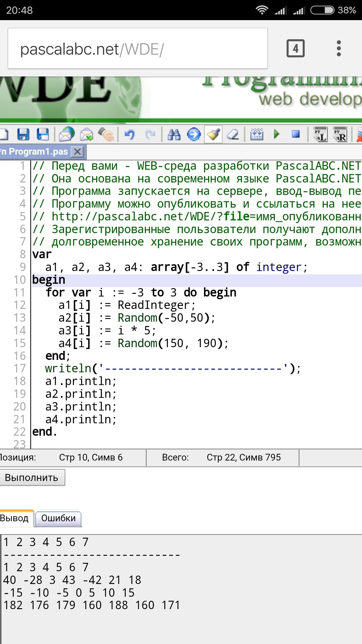Click the brush code formatting icon
This screenshot has width=362, height=644.
pyautogui.click(x=214, y=135)
